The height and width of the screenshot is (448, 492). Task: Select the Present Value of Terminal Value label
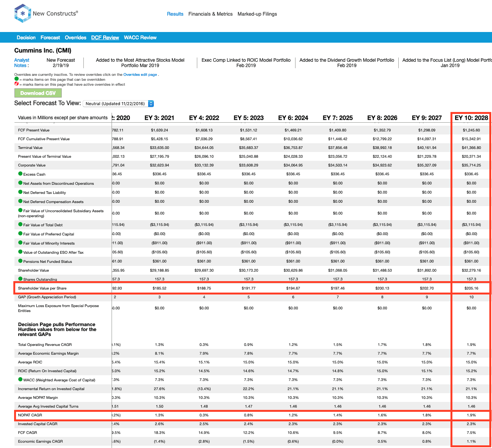coord(45,157)
